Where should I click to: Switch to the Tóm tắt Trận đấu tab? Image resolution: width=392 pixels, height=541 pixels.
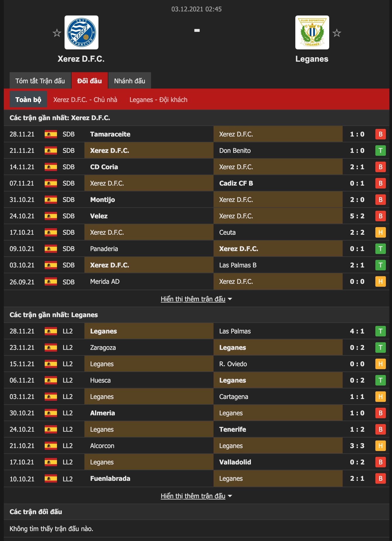point(40,81)
